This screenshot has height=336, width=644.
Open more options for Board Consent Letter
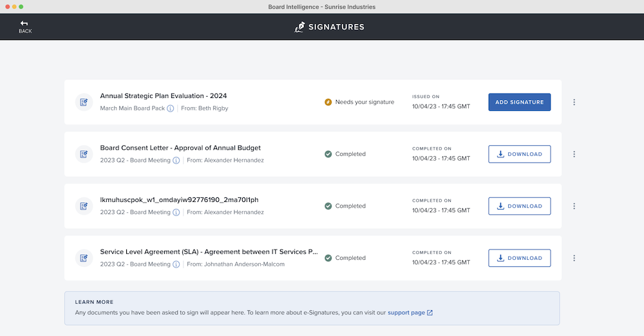point(574,154)
